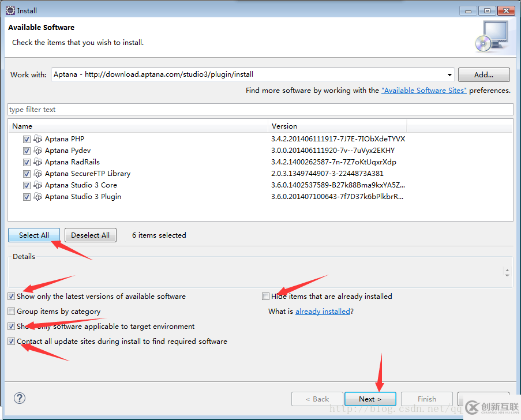Minimize the Install window
This screenshot has width=521, height=420.
pyautogui.click(x=468, y=11)
